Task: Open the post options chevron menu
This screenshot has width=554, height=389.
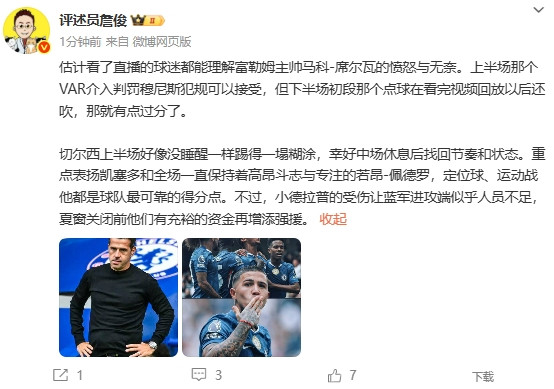Action: click(x=538, y=10)
